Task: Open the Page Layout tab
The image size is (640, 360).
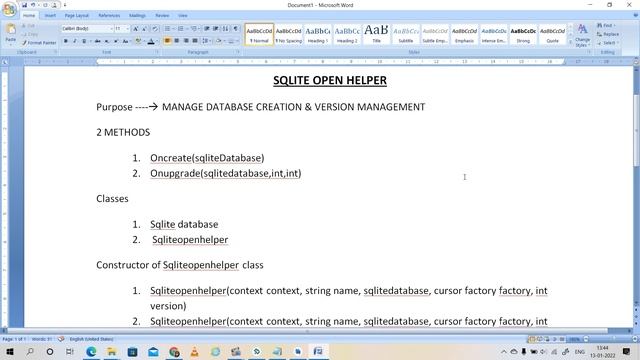Action: pyautogui.click(x=76, y=16)
